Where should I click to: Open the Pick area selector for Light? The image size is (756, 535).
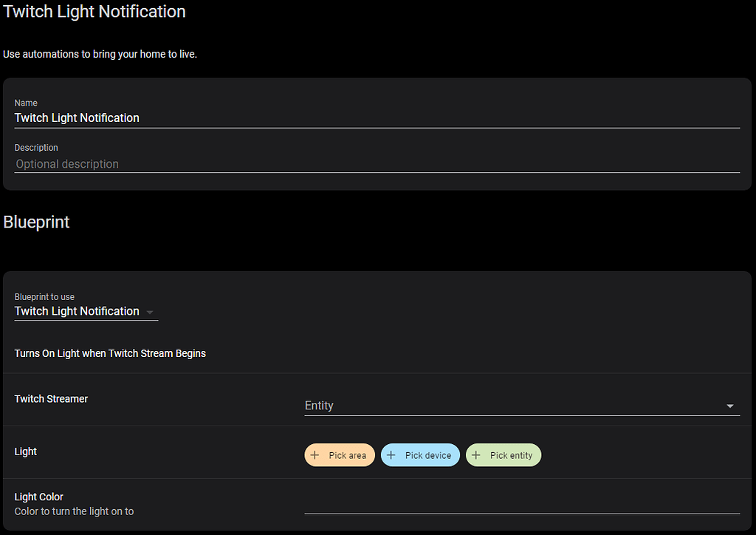[x=340, y=454]
